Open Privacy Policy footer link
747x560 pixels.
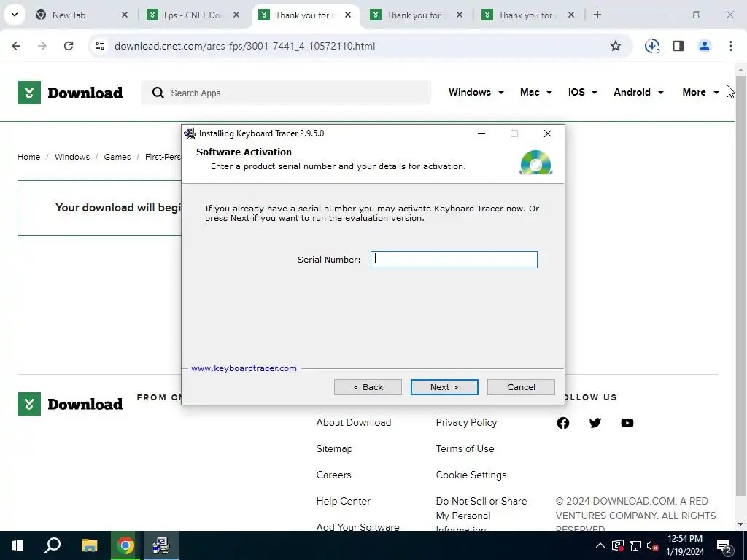(x=466, y=422)
